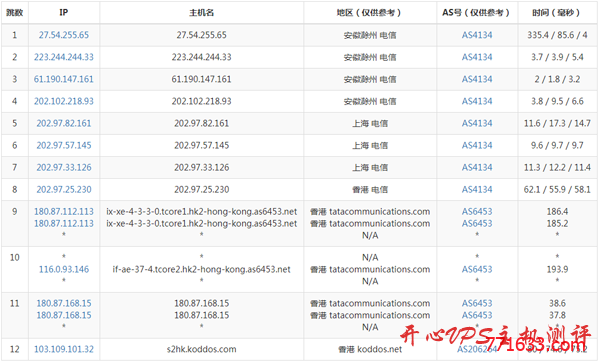Viewport: 600px width, 363px height.
Task: Open the AS4134 link in hop 4 row
Action: tap(477, 101)
